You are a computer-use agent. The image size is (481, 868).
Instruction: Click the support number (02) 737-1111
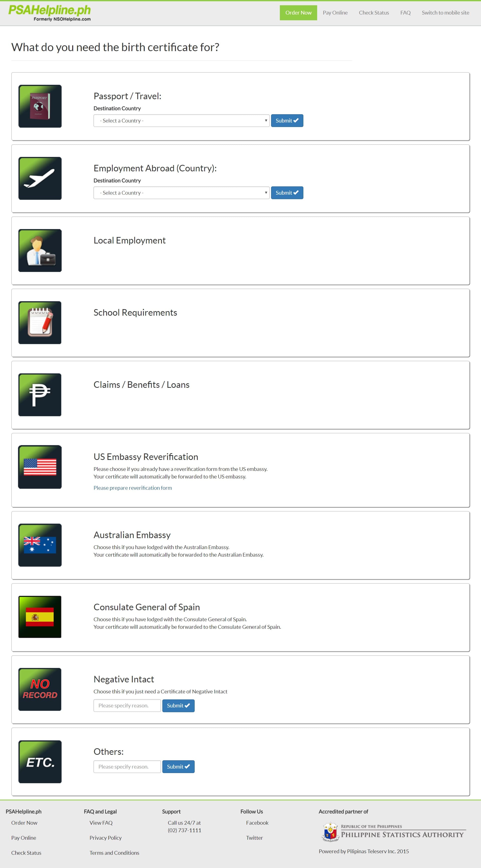click(184, 830)
